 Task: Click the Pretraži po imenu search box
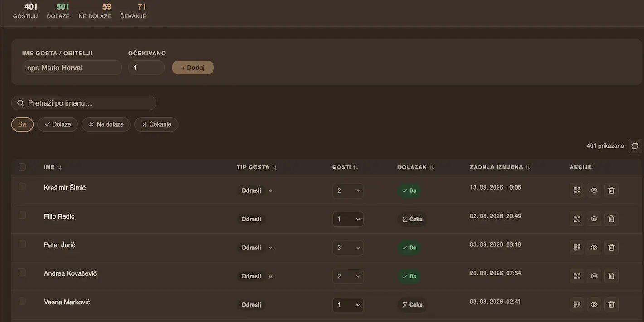pyautogui.click(x=84, y=103)
